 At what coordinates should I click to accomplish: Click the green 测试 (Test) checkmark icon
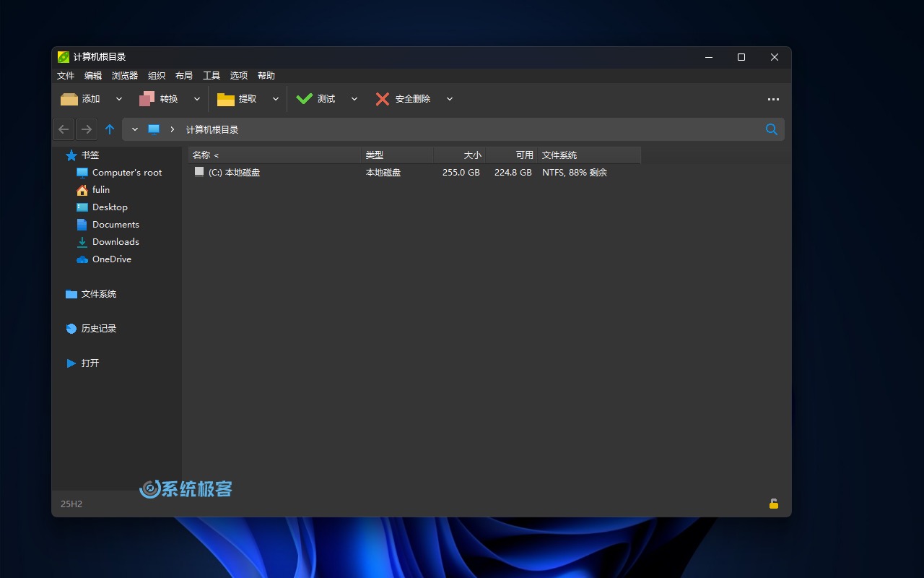pos(305,99)
